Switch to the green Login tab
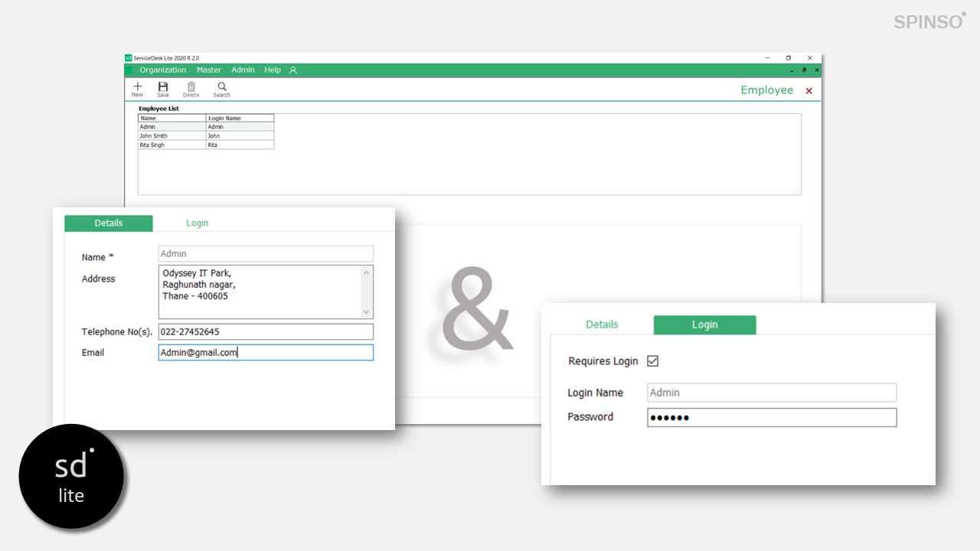Image resolution: width=980 pixels, height=551 pixels. pos(704,324)
